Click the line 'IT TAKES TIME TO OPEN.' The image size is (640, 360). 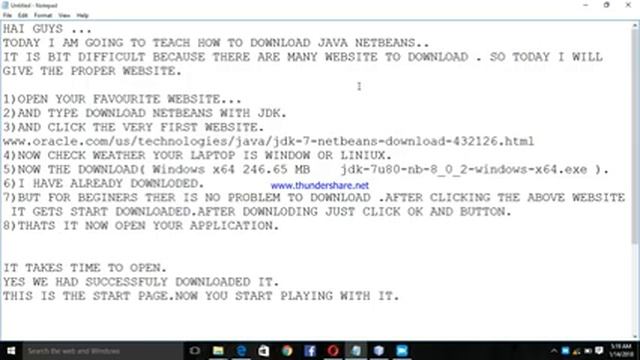point(85,268)
